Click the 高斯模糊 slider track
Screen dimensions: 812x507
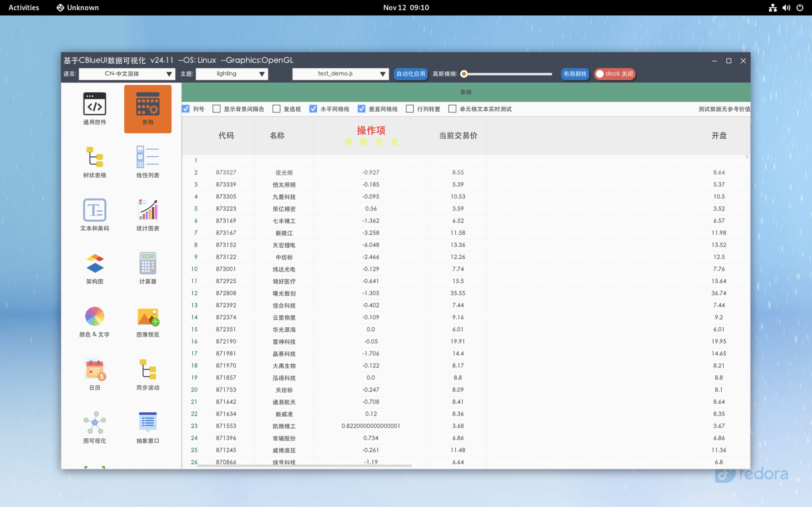[x=508, y=74]
